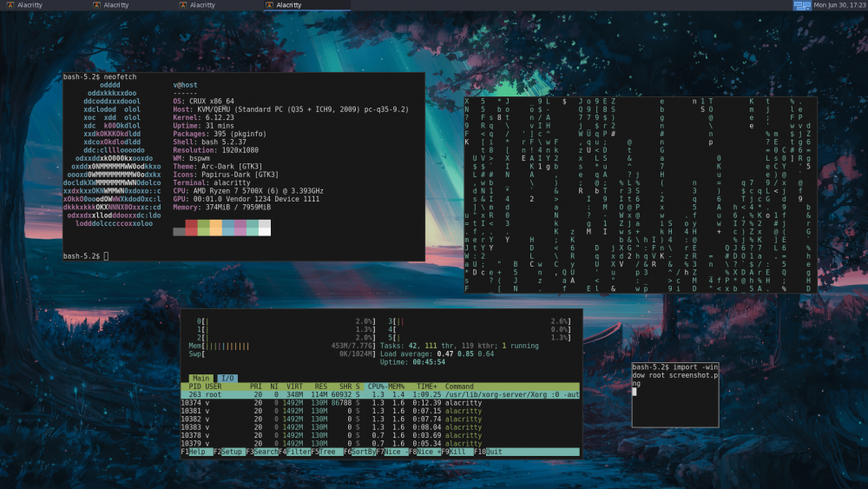Viewport: 868px width, 489px height.
Task: Click the gray color swatch in neofetch
Action: 179,232
